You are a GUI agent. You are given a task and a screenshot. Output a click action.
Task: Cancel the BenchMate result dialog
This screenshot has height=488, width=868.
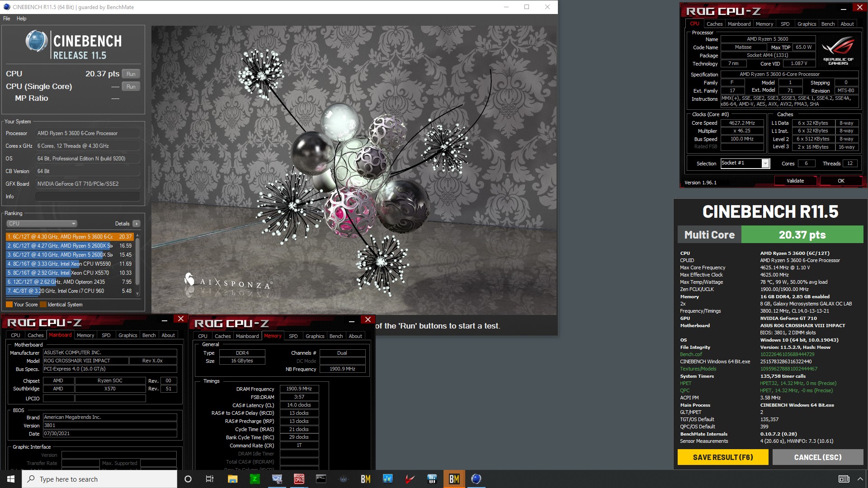point(818,457)
